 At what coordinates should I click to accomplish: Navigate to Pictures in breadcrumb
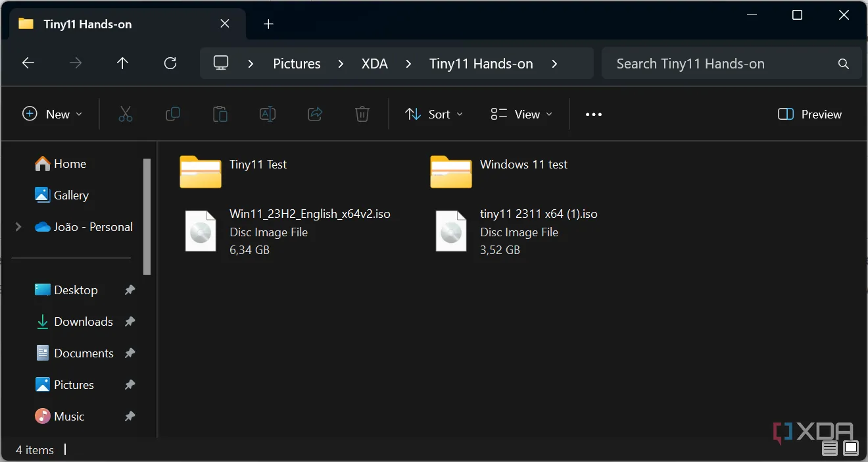point(297,64)
